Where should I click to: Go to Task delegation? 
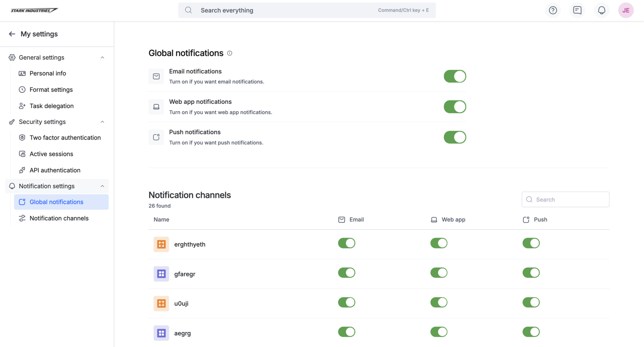click(x=61, y=106)
